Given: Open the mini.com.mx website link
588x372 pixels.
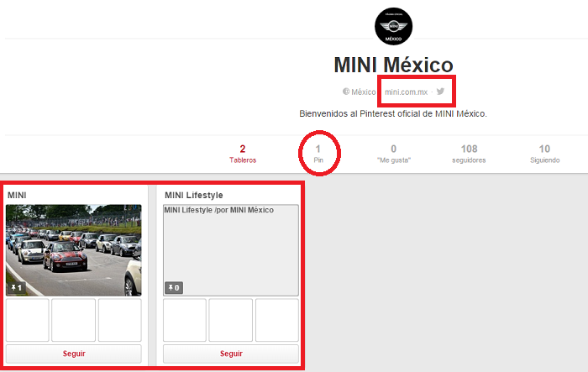Looking at the screenshot, I should (x=406, y=92).
